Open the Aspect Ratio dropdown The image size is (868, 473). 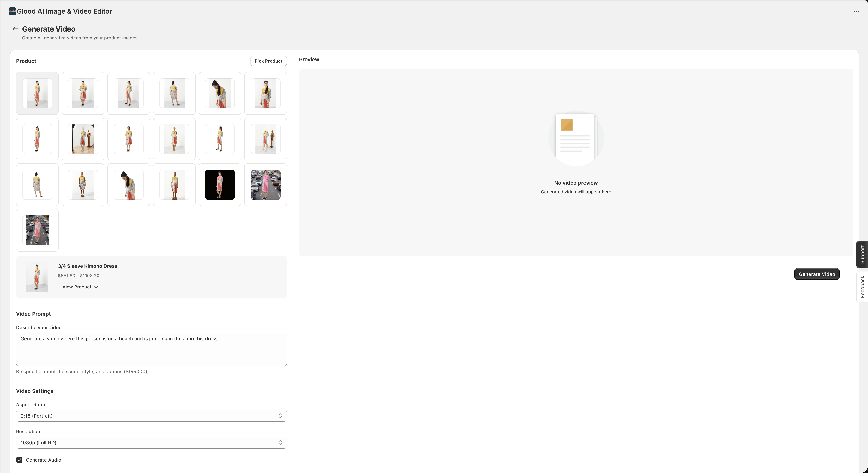tap(151, 415)
